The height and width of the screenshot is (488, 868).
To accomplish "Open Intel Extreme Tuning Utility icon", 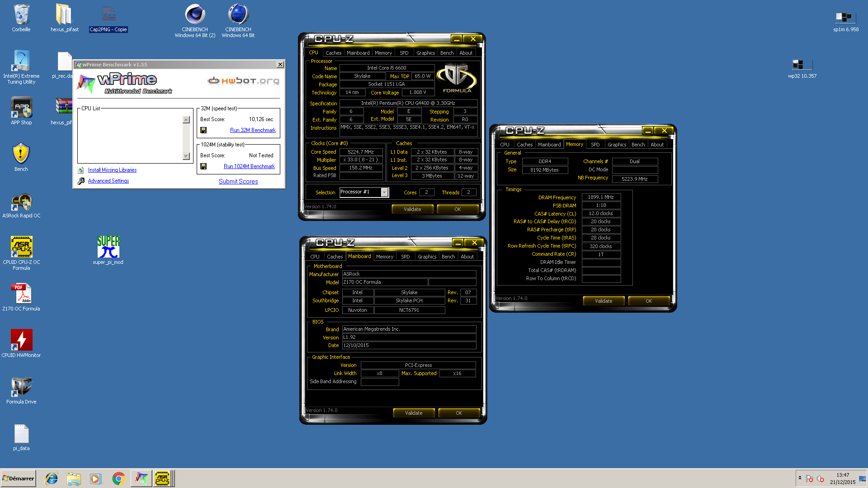I will [x=21, y=67].
